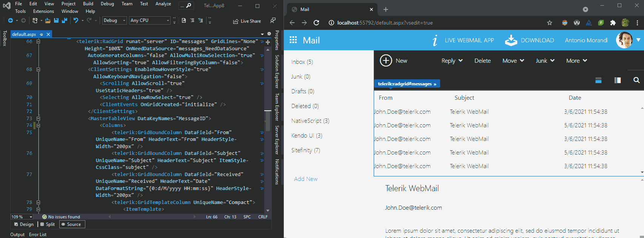
Task: Click Navigate Backward arrow in Visual Studio
Action: click(x=11, y=20)
